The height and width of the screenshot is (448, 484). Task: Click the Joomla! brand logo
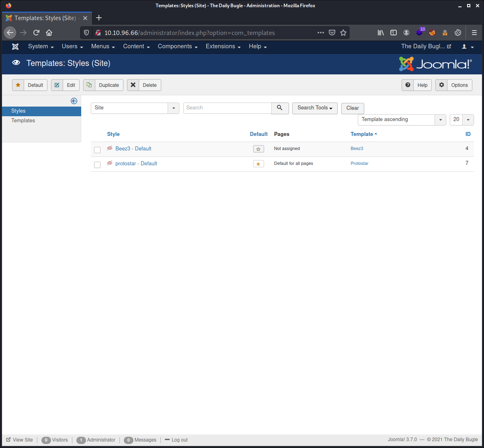point(435,64)
